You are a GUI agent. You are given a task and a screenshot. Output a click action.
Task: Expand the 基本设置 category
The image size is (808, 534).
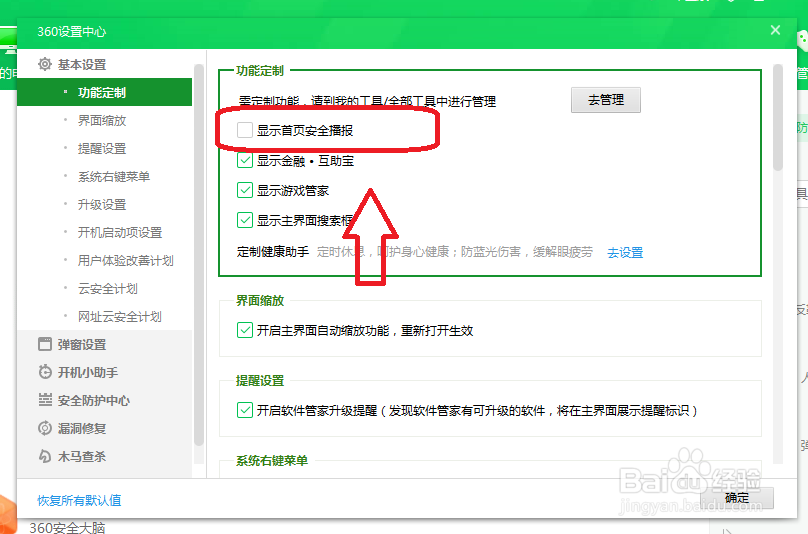(x=82, y=64)
